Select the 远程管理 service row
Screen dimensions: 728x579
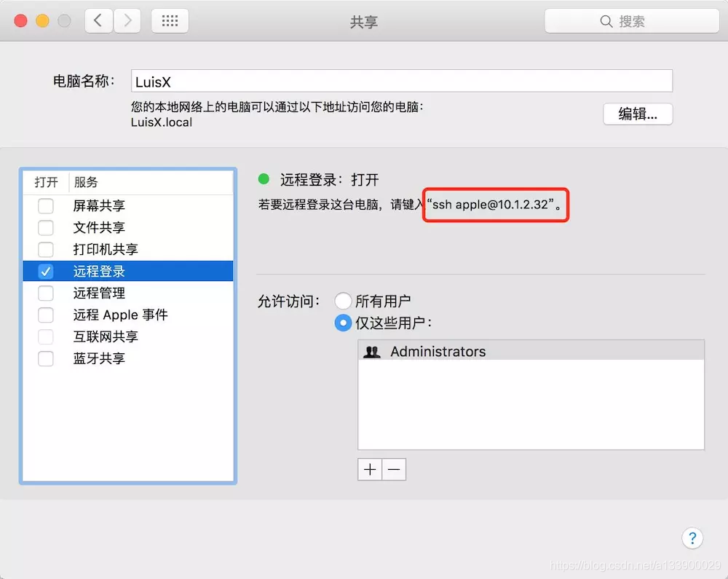pos(127,293)
